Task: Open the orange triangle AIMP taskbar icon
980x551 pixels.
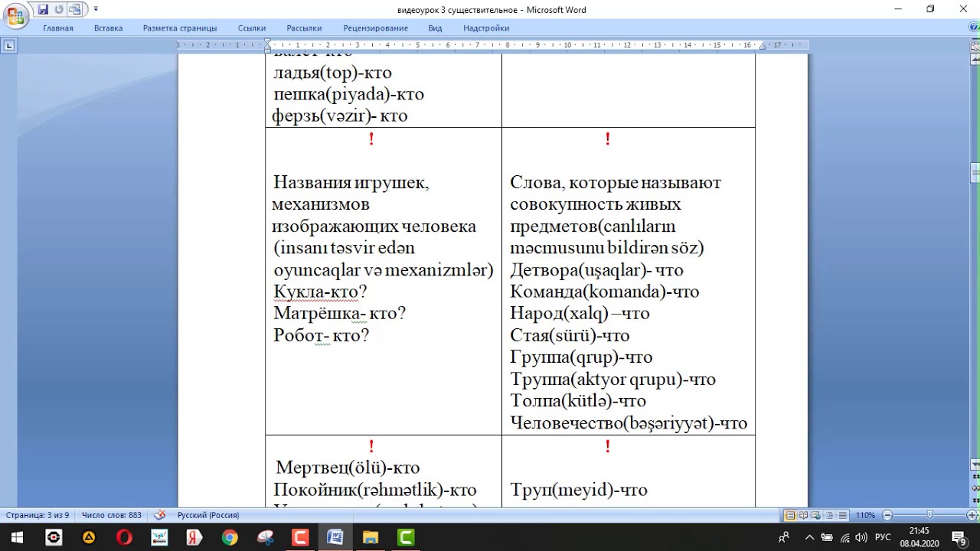Action: tap(89, 536)
